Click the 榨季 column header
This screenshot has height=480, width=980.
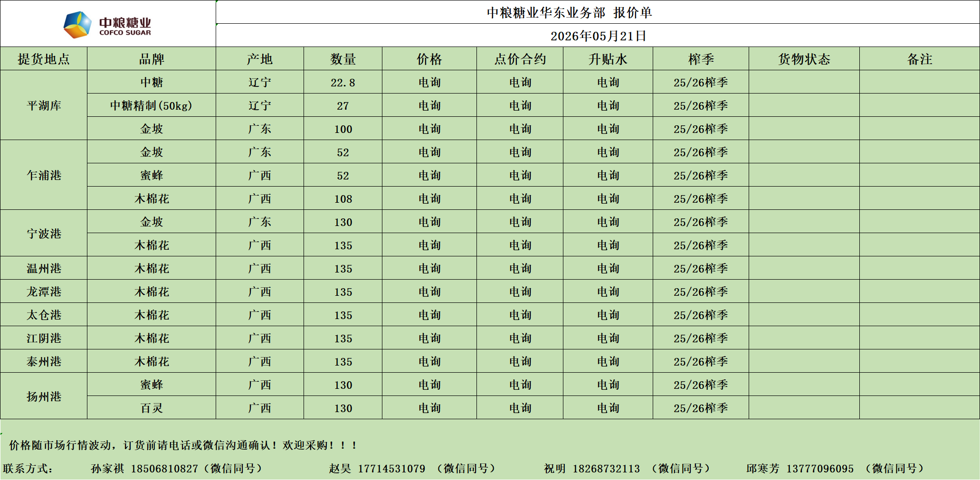pyautogui.click(x=701, y=59)
